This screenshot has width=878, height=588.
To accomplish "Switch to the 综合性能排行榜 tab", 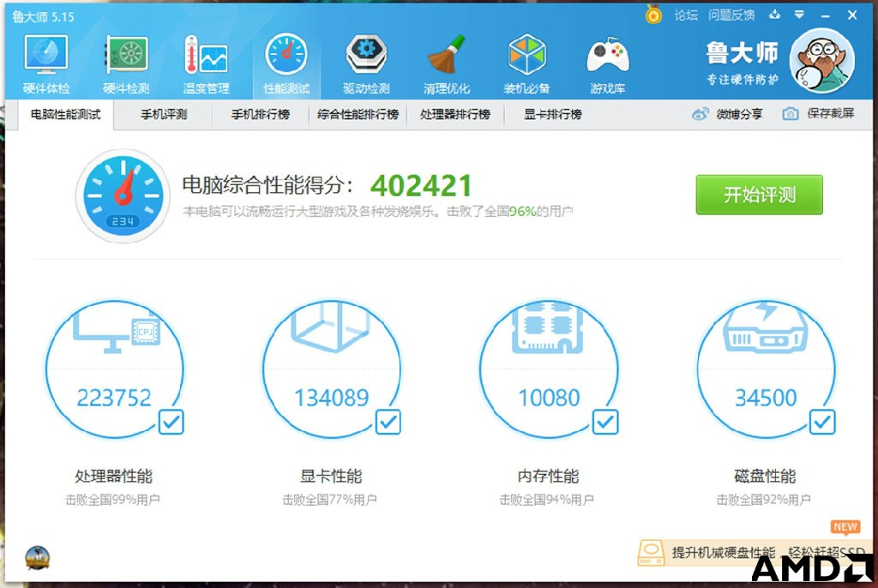I will [358, 115].
